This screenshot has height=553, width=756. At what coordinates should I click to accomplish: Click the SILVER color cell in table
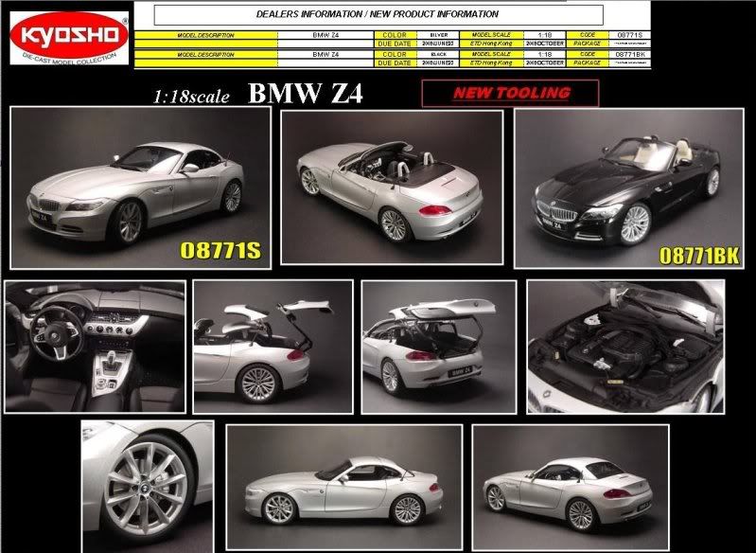438,35
